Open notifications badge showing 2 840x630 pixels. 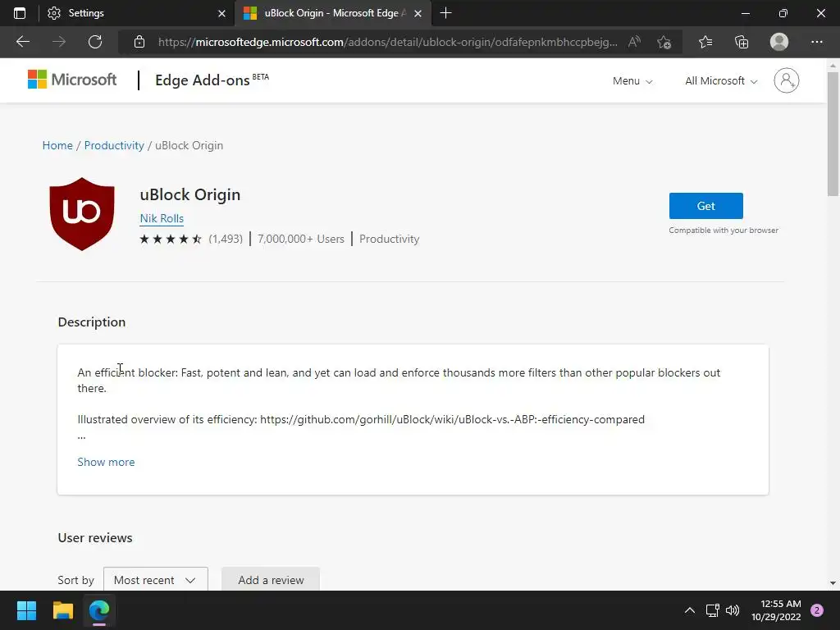817,610
